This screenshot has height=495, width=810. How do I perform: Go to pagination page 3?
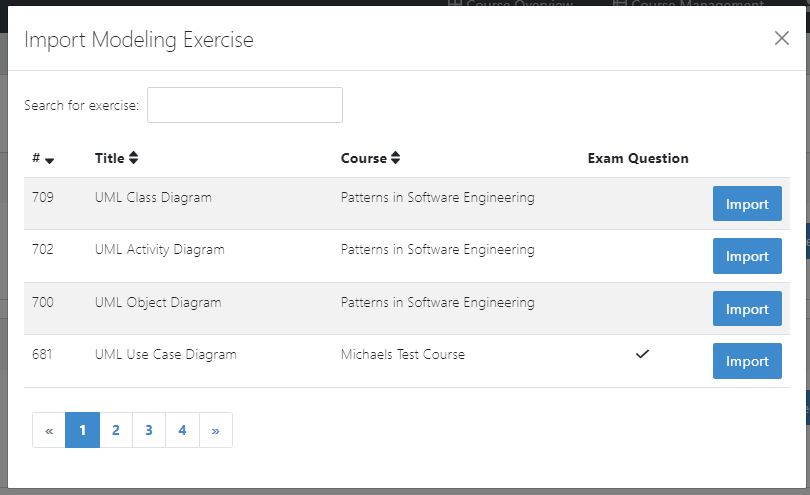pos(149,430)
